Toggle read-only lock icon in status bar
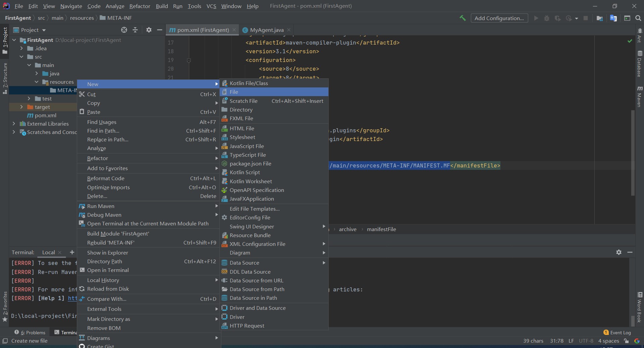This screenshot has height=348, width=644. tap(626, 341)
